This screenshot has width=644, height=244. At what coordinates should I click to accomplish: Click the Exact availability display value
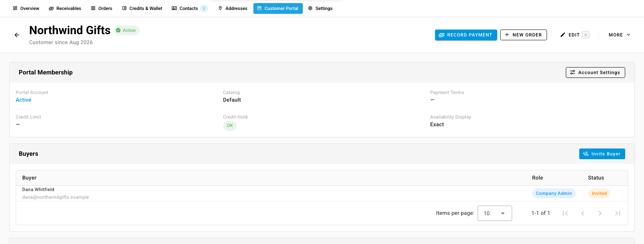point(437,124)
